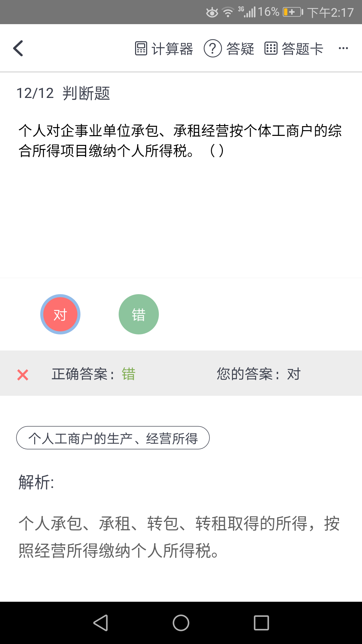
Task: Tap the 答题卡 label
Action: pos(302,49)
